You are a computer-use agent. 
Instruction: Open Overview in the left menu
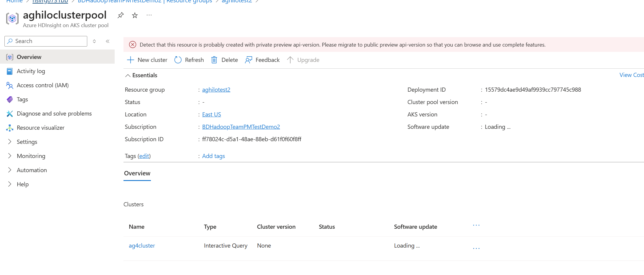point(57,57)
